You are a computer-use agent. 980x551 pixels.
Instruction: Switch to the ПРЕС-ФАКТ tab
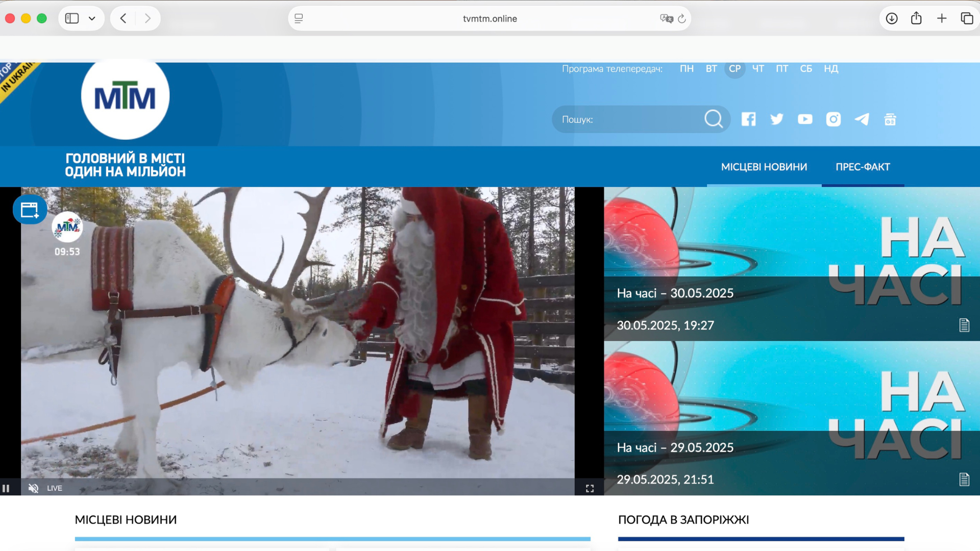coord(863,167)
